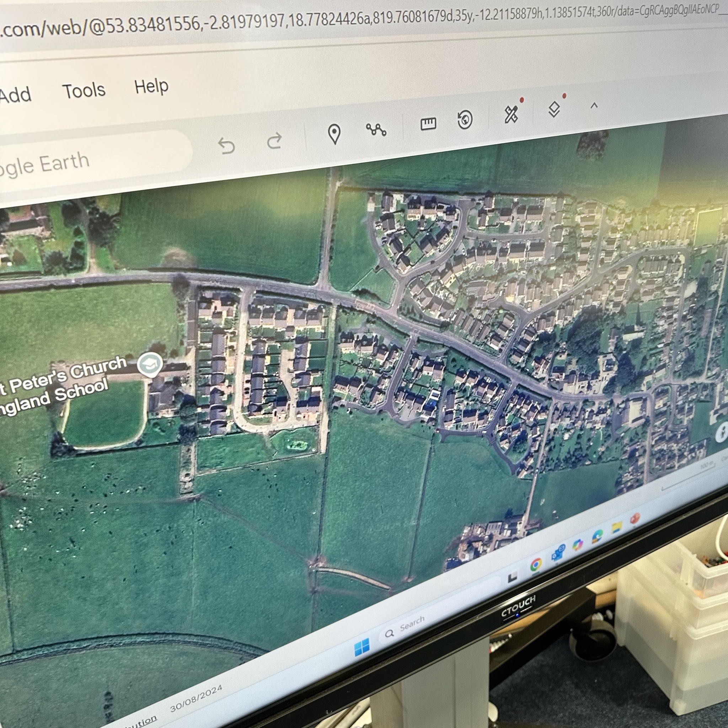Open the Help menu
The image size is (728, 728).
click(151, 87)
